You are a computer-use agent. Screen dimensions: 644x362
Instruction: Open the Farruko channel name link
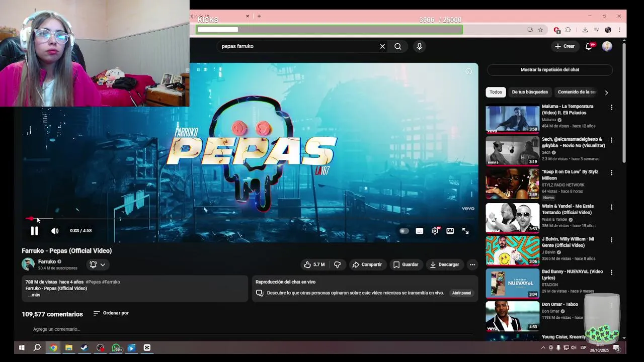(x=47, y=261)
